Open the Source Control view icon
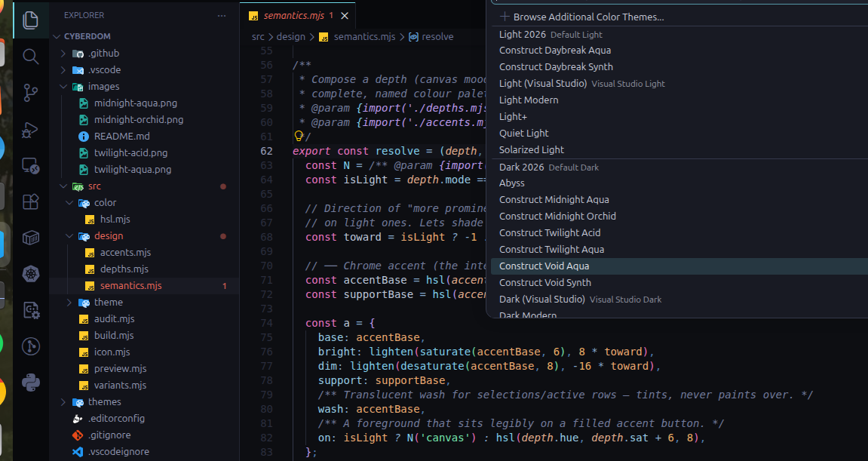Image resolution: width=868 pixels, height=461 pixels. [x=30, y=93]
